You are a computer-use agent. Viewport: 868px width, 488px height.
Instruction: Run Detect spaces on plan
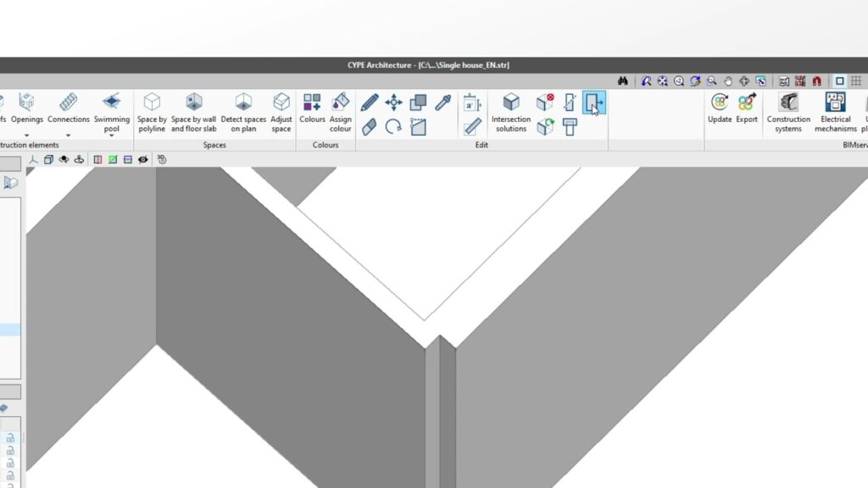243,112
